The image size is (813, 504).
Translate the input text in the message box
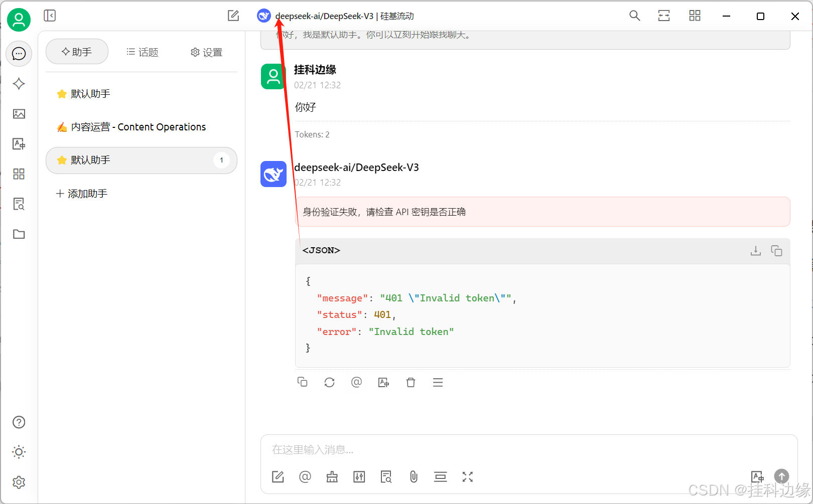(757, 476)
